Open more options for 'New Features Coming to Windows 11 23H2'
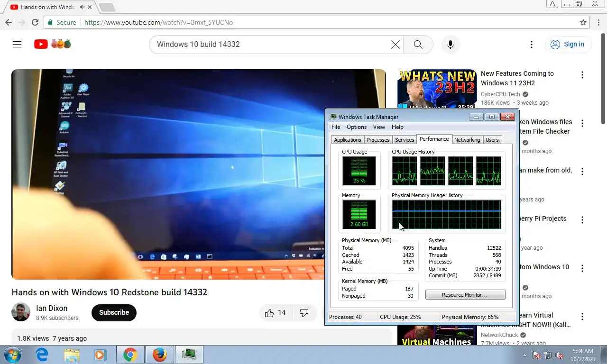 [582, 75]
